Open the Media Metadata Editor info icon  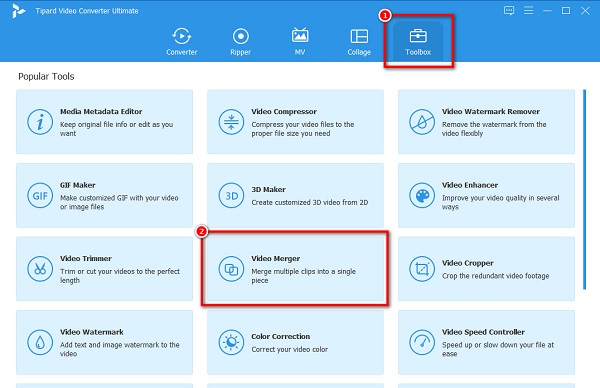40,122
